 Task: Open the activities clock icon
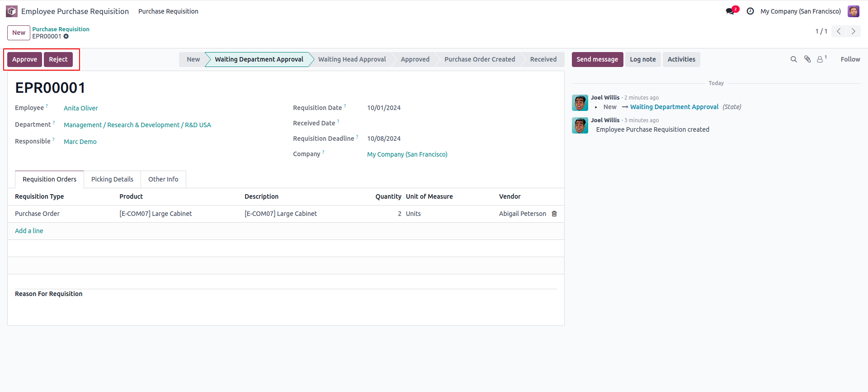coord(750,11)
